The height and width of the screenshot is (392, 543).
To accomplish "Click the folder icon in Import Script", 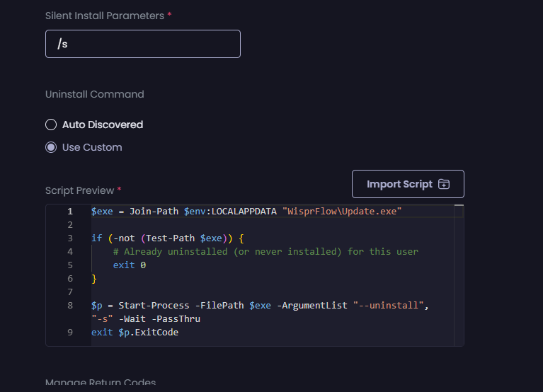I will [x=444, y=184].
